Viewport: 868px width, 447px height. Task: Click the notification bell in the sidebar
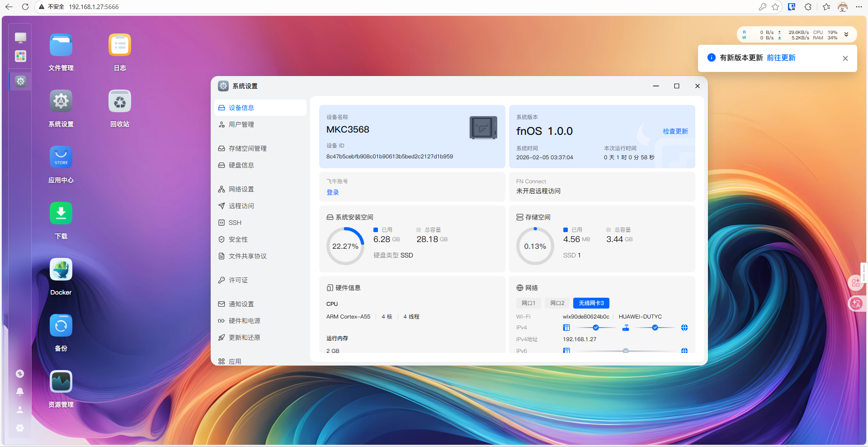coord(20,392)
